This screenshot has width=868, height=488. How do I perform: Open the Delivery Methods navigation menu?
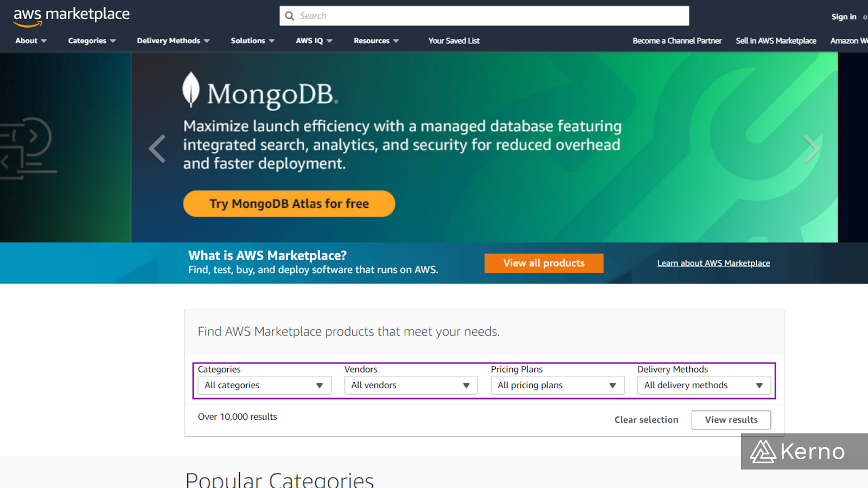pyautogui.click(x=173, y=41)
